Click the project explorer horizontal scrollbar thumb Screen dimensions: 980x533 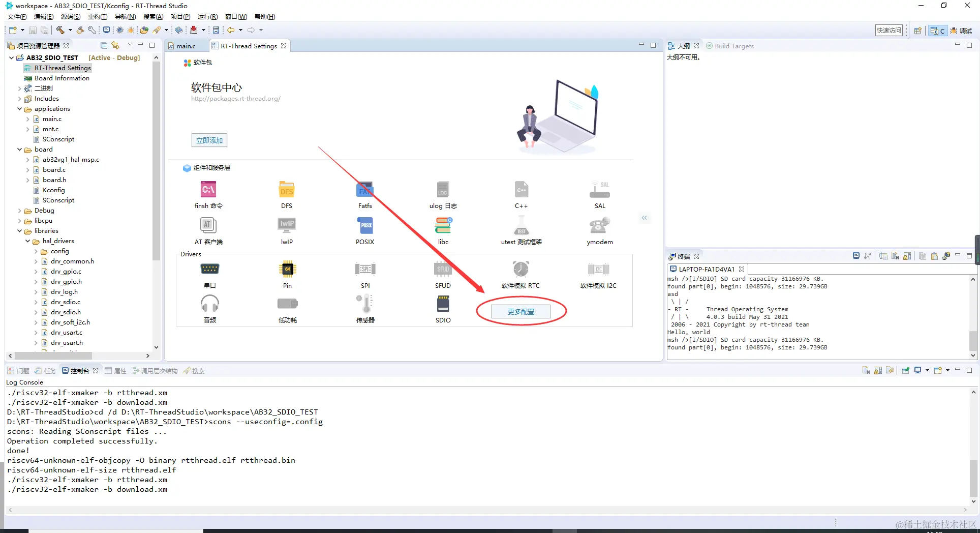coord(53,356)
